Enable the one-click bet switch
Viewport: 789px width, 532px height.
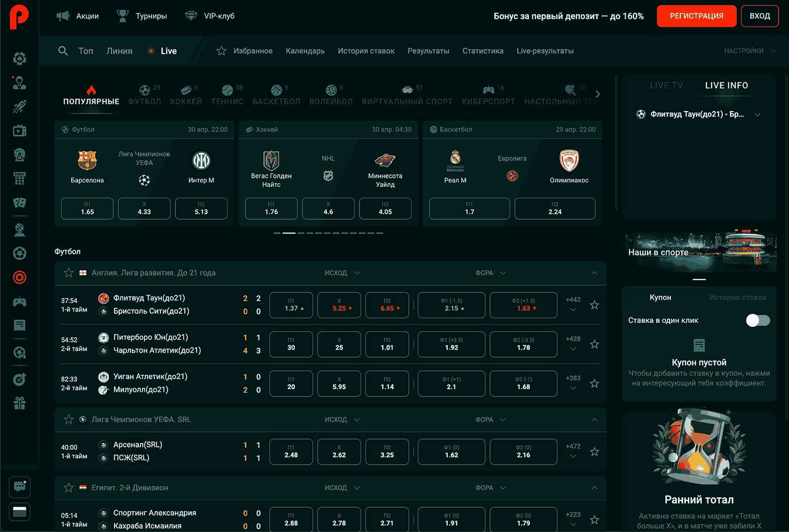coord(758,320)
